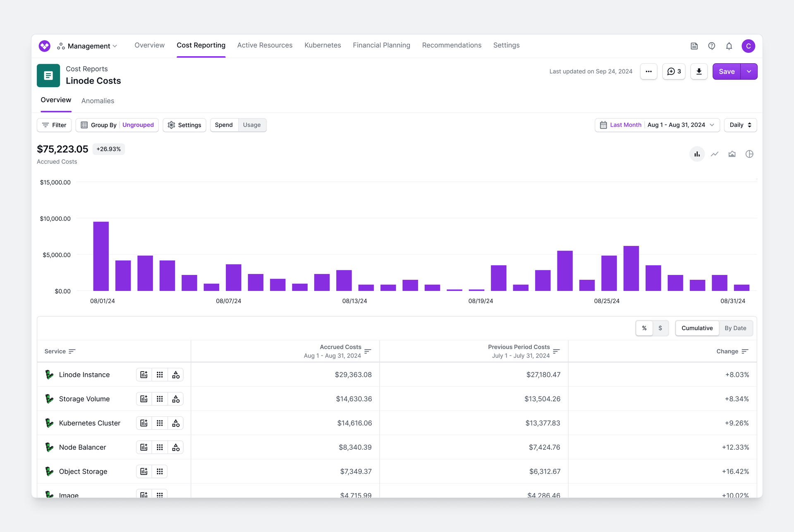Switch to the Anomalies tab
This screenshot has width=794, height=532.
[x=98, y=101]
